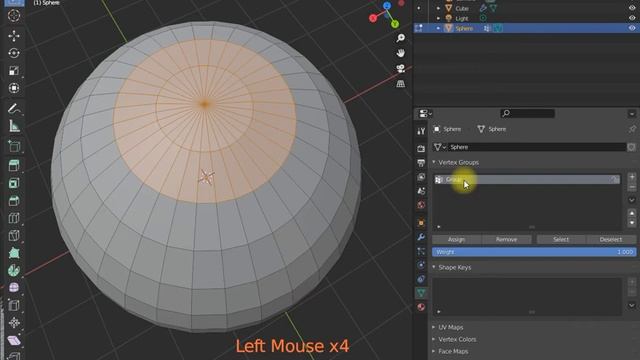Open the Active Tool properties tab
The height and width of the screenshot is (360, 640).
[x=421, y=131]
